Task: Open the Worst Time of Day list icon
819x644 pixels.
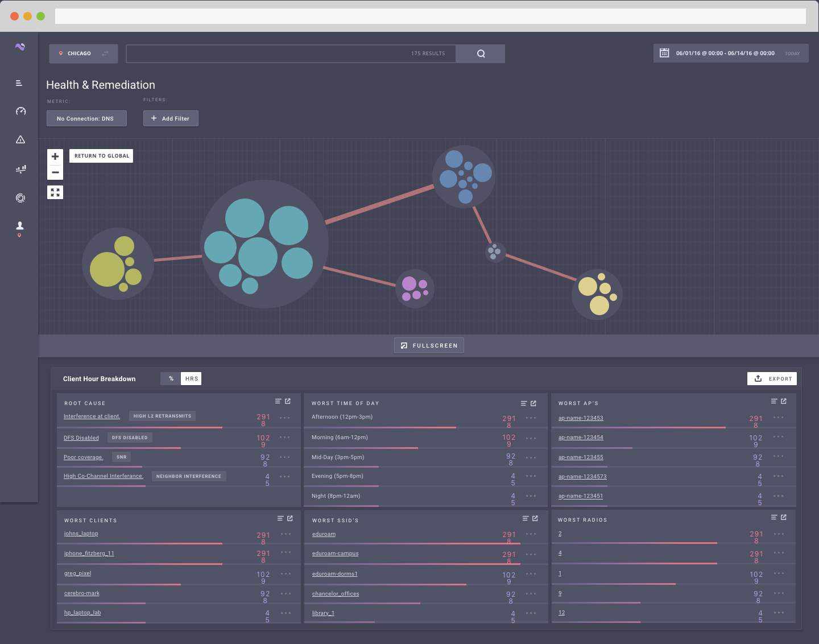Action: tap(524, 403)
